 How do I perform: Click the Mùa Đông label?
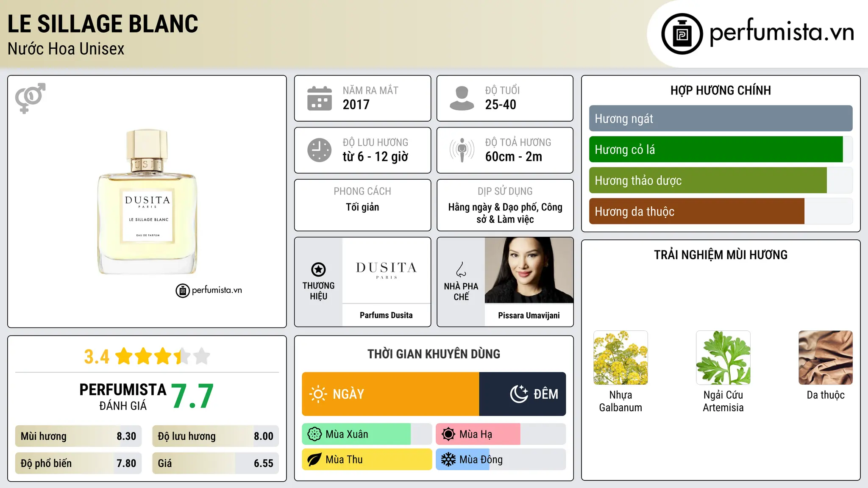click(x=481, y=460)
